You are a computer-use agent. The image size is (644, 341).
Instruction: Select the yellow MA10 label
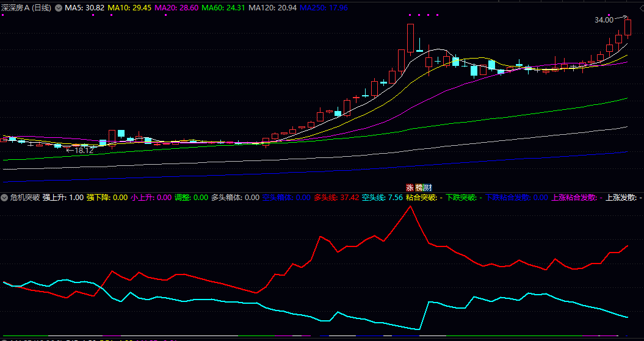[x=129, y=8]
